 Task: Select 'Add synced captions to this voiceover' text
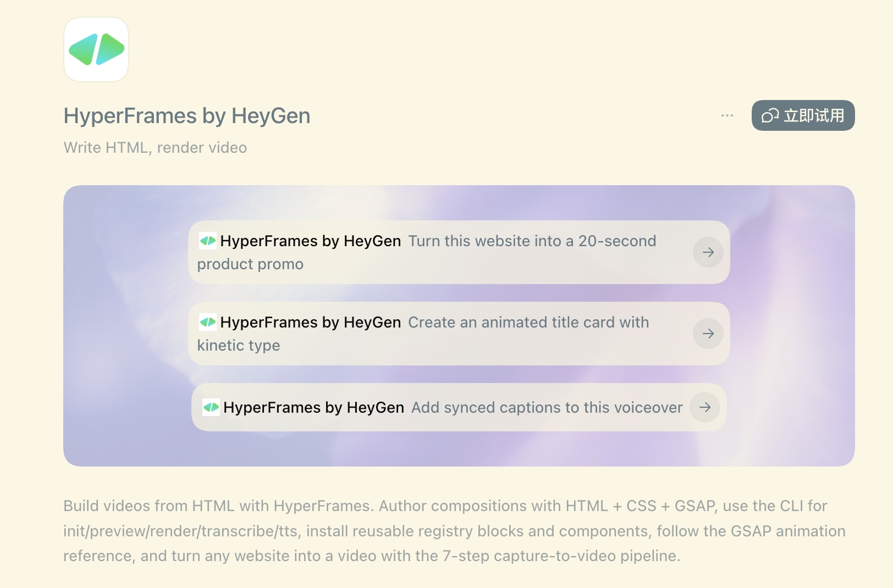(547, 407)
